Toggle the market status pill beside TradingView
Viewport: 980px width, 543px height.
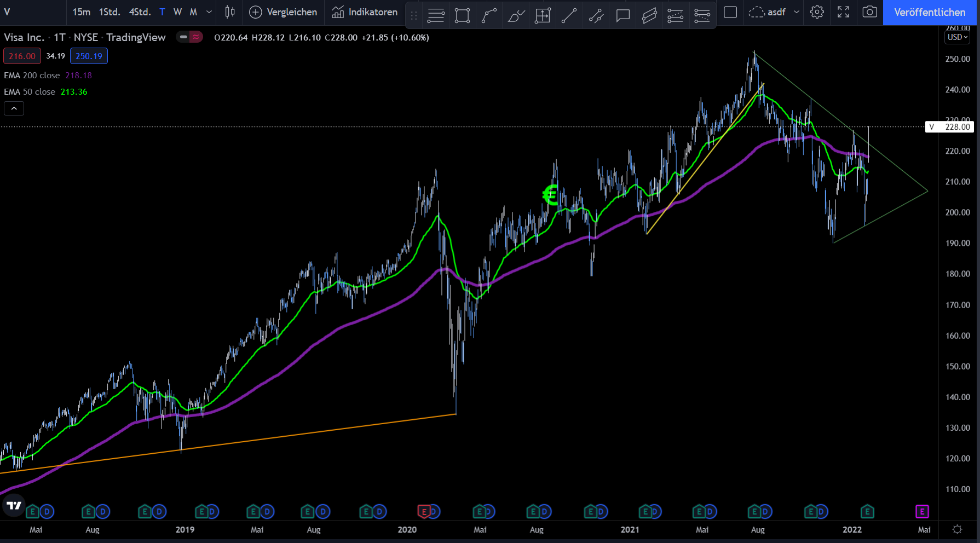[x=189, y=37]
